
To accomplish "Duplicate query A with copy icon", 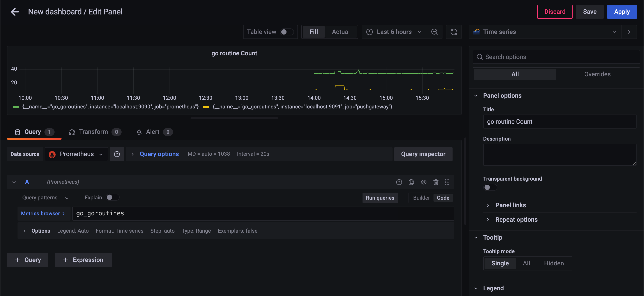I will point(411,182).
